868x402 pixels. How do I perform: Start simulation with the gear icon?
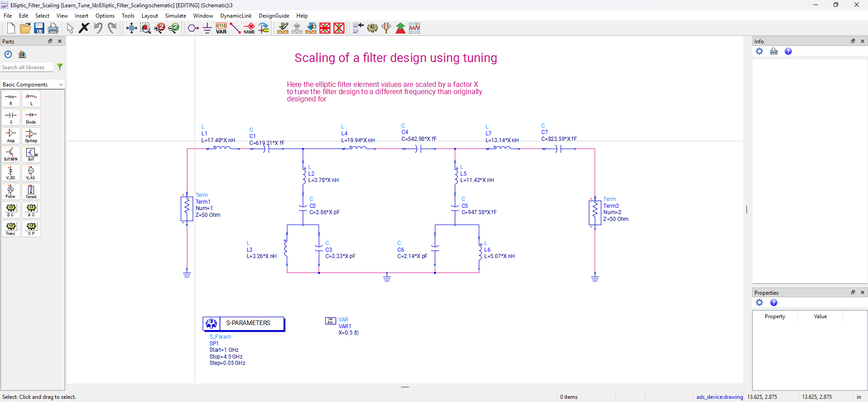372,28
